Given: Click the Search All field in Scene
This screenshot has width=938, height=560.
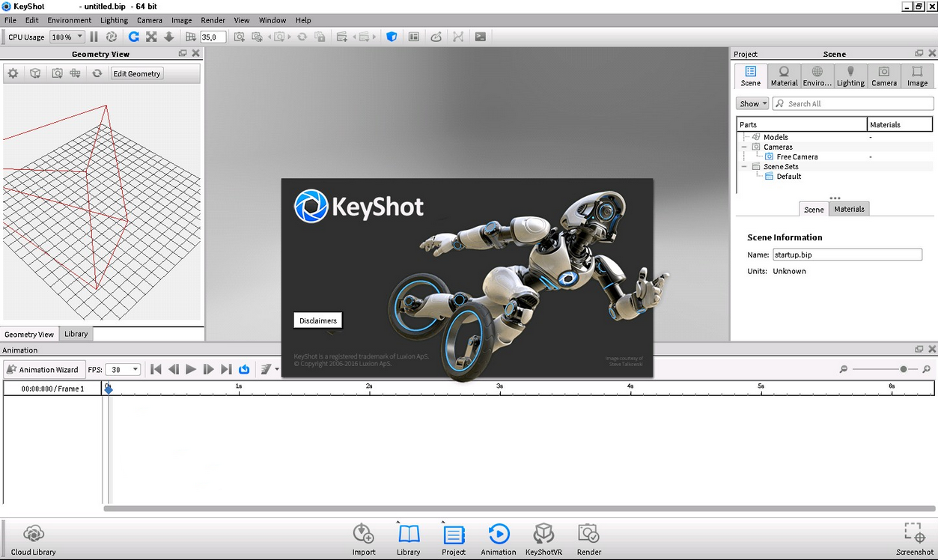Looking at the screenshot, I should point(853,103).
